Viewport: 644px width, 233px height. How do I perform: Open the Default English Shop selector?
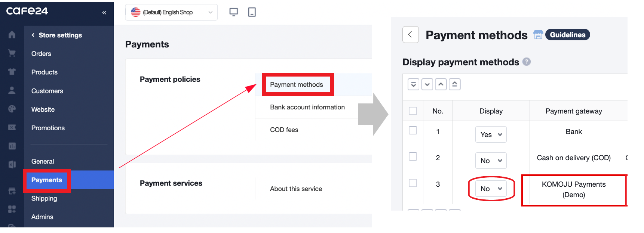click(171, 12)
